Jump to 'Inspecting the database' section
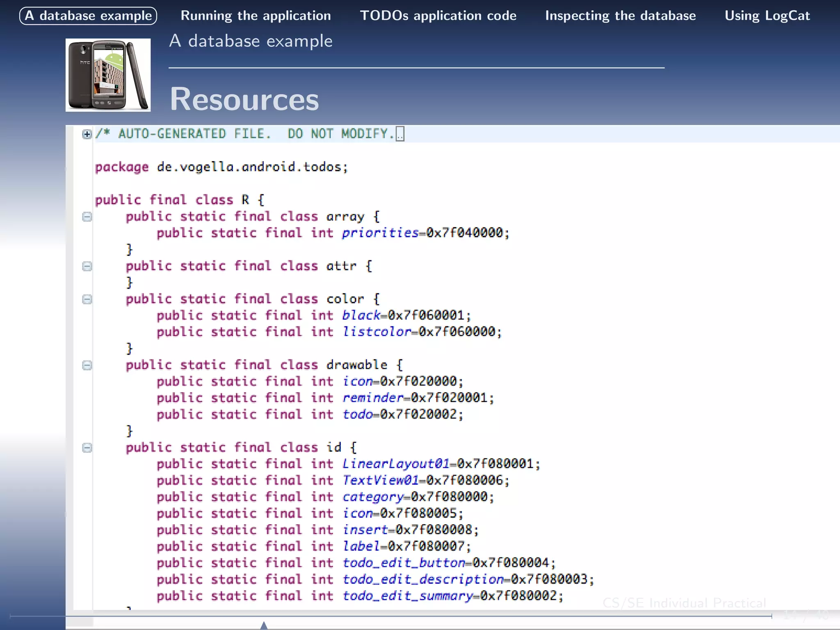 coord(621,16)
